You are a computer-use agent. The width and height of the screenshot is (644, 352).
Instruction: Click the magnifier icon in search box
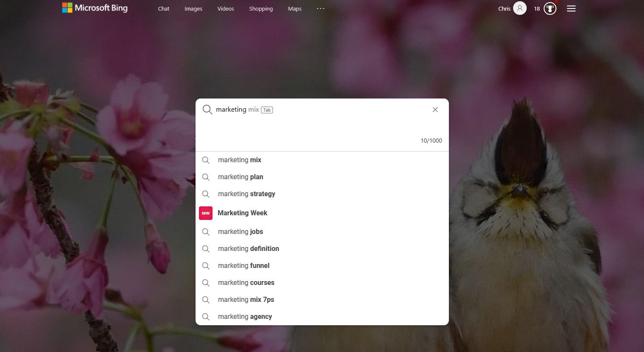coord(207,110)
